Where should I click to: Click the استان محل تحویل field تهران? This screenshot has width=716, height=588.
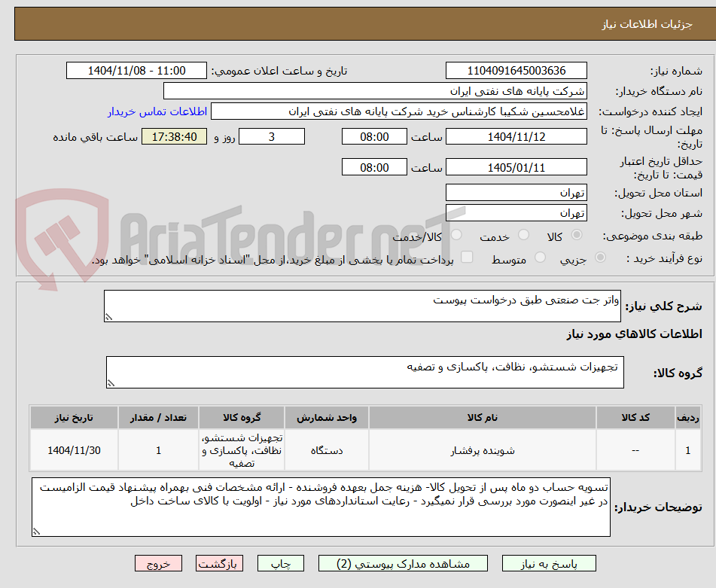pos(516,193)
